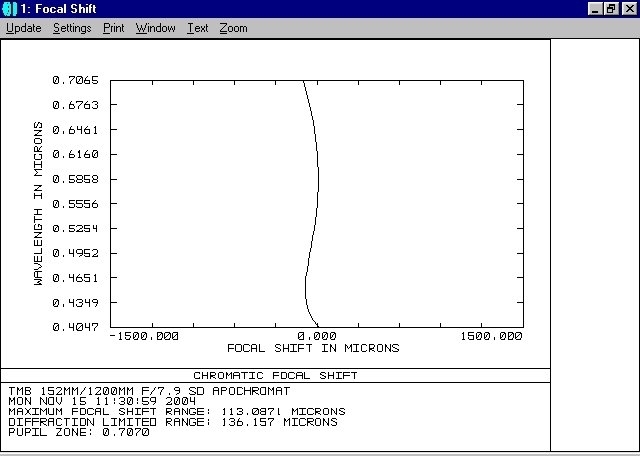Close the Focal Shift window
Image resolution: width=640 pixels, height=456 pixels.
627,9
